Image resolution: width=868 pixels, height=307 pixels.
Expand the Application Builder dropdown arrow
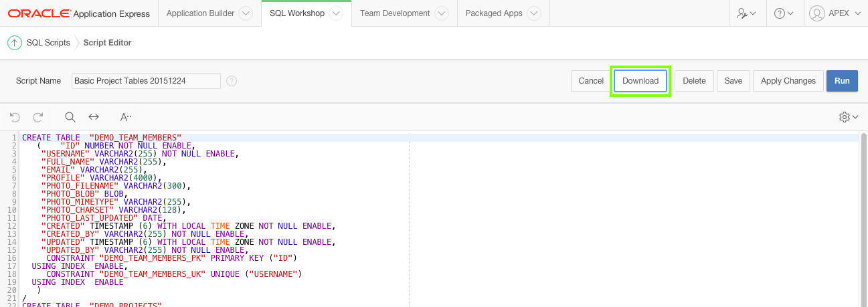coord(246,13)
